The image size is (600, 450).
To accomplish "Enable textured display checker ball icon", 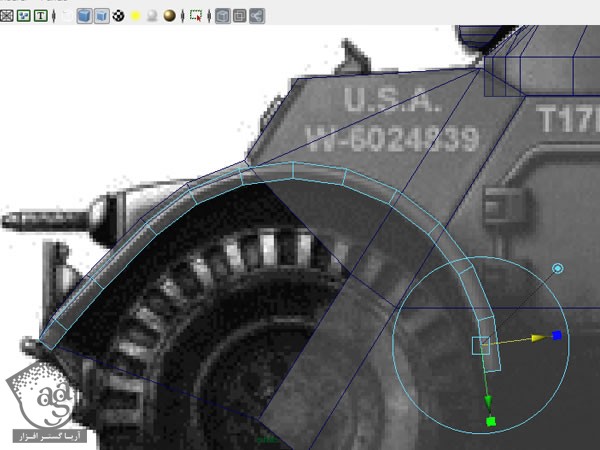I will pos(119,15).
